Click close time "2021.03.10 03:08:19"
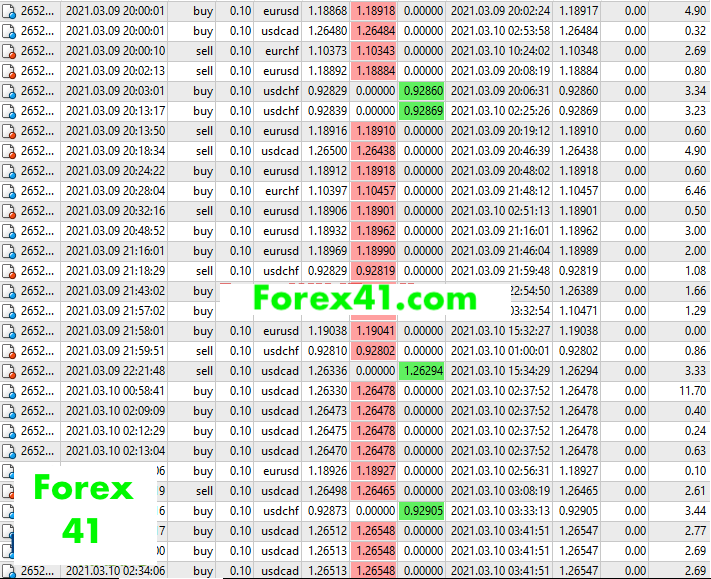 pos(500,491)
